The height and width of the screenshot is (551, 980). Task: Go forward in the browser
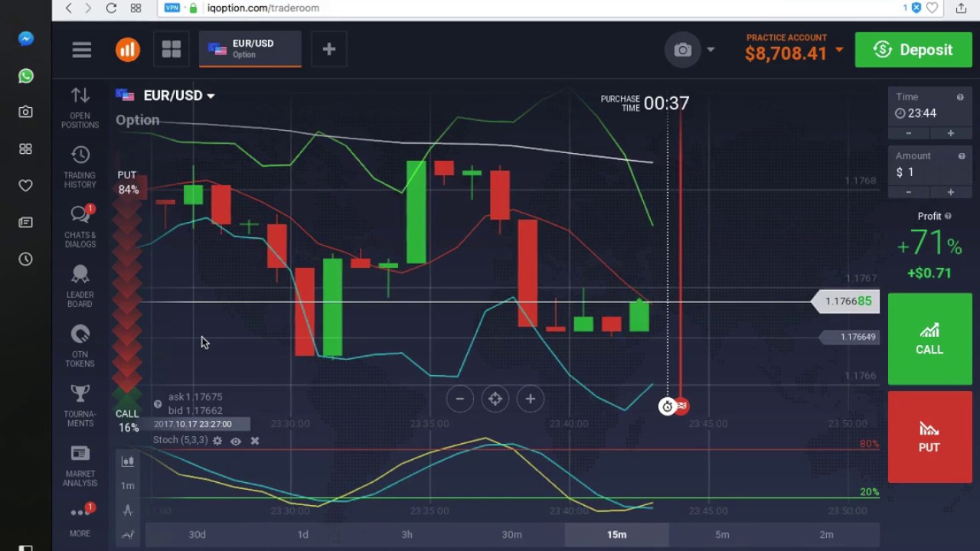[x=89, y=8]
